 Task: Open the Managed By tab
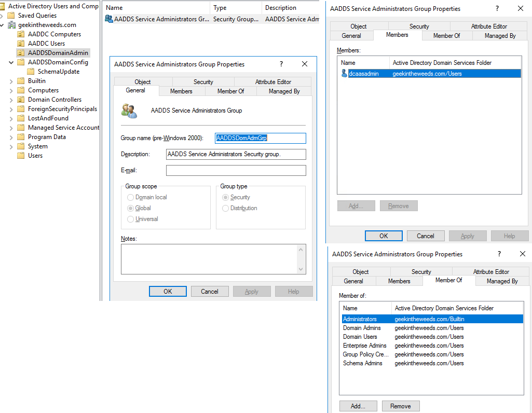(x=283, y=91)
